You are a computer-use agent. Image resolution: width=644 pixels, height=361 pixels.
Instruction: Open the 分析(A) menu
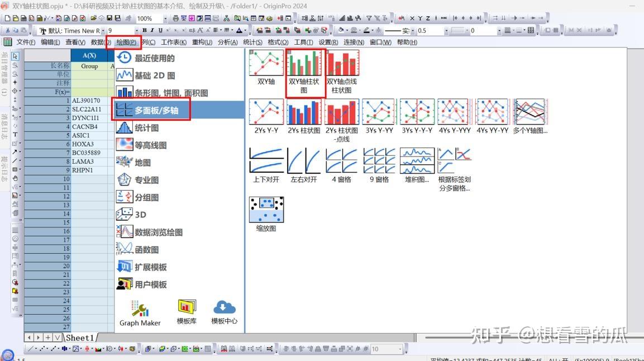click(227, 42)
